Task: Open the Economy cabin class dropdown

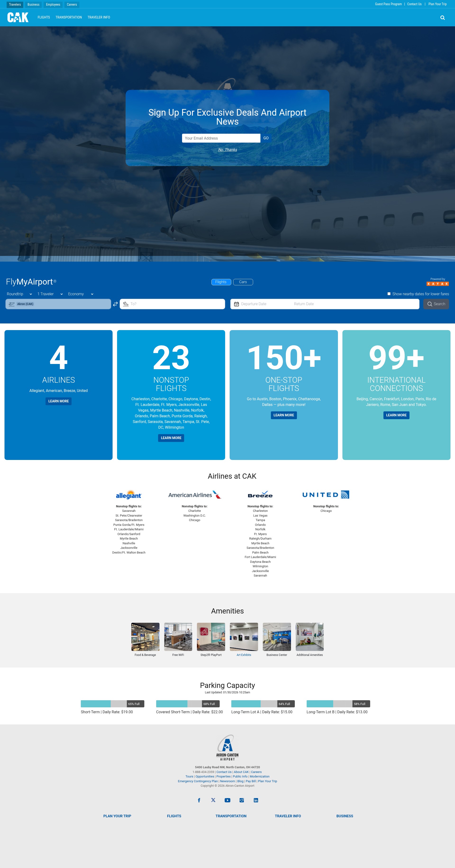Action: pos(81,294)
